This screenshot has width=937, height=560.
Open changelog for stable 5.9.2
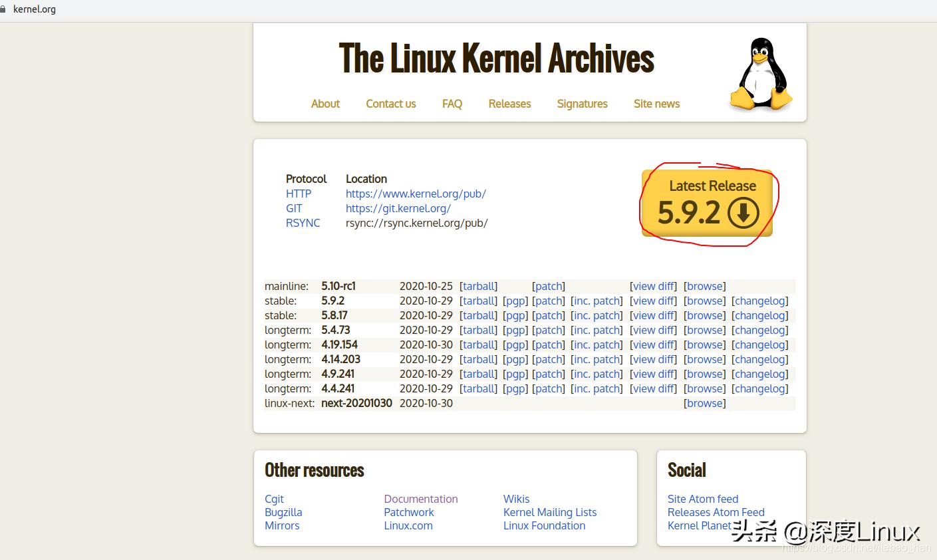(x=759, y=301)
